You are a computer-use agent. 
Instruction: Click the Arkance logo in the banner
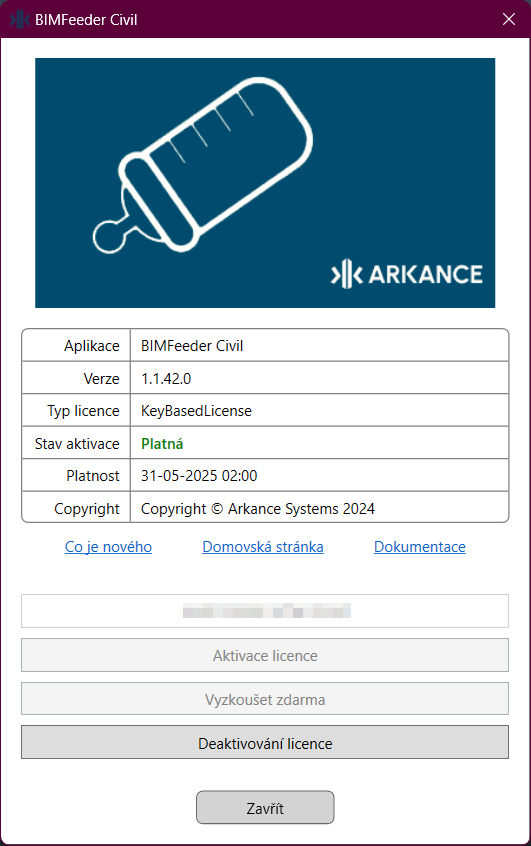click(407, 274)
